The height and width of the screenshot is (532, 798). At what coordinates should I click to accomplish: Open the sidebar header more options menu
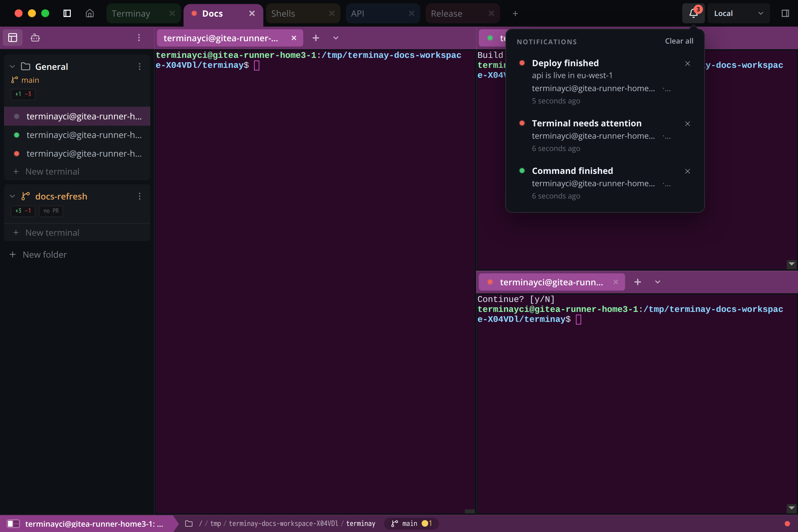pyautogui.click(x=139, y=38)
